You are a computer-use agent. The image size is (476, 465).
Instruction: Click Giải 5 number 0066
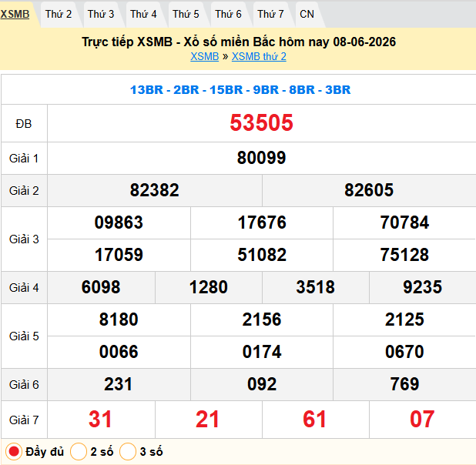pyautogui.click(x=119, y=352)
